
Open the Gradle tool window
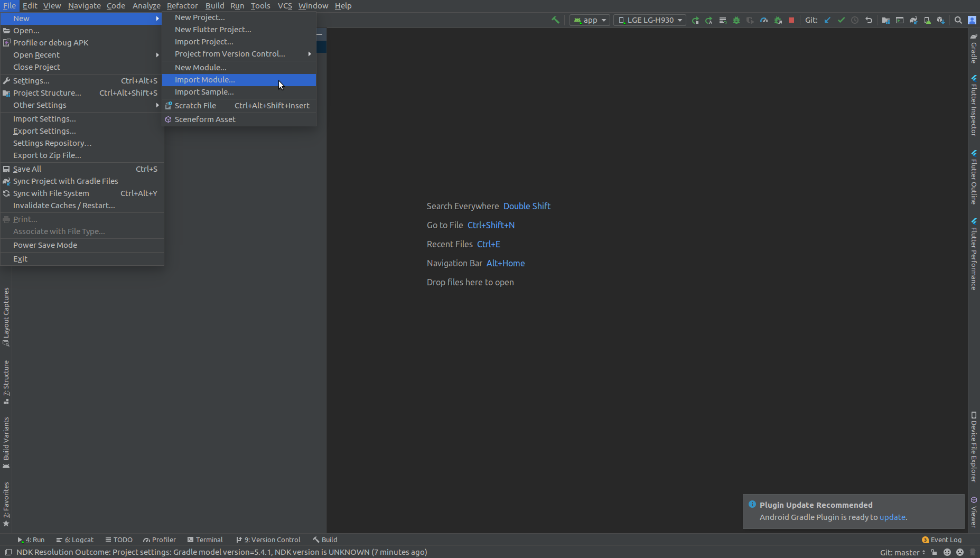(974, 48)
